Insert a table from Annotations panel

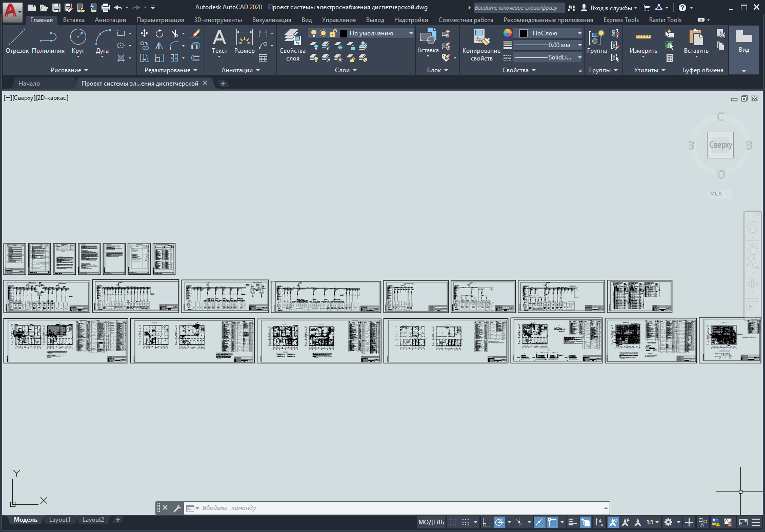263,58
